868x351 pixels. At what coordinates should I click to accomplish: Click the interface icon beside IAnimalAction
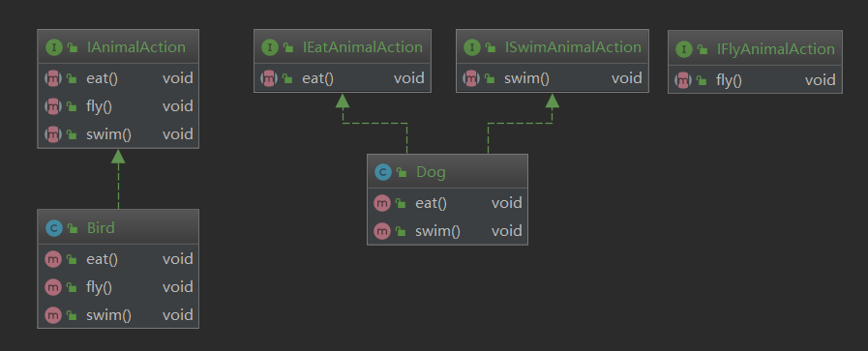(53, 47)
